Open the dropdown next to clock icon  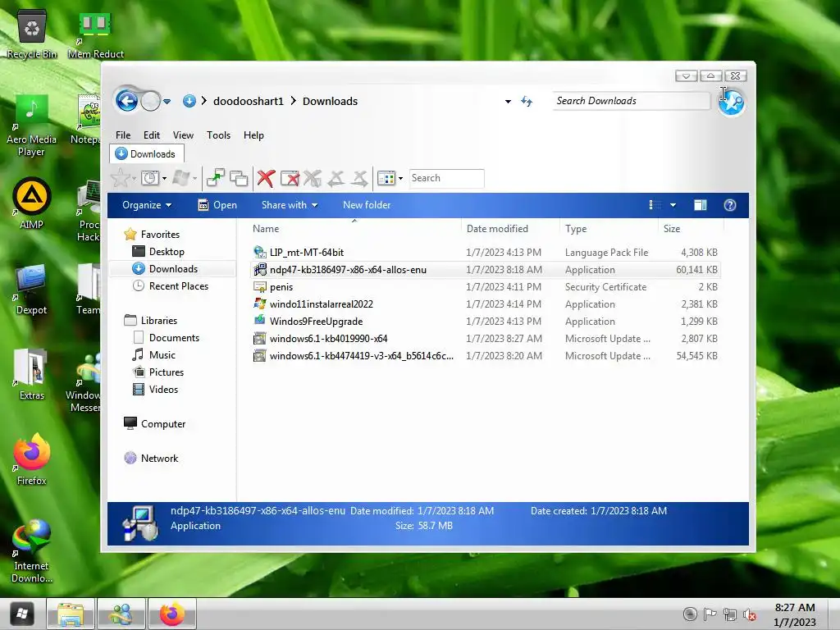point(164,178)
